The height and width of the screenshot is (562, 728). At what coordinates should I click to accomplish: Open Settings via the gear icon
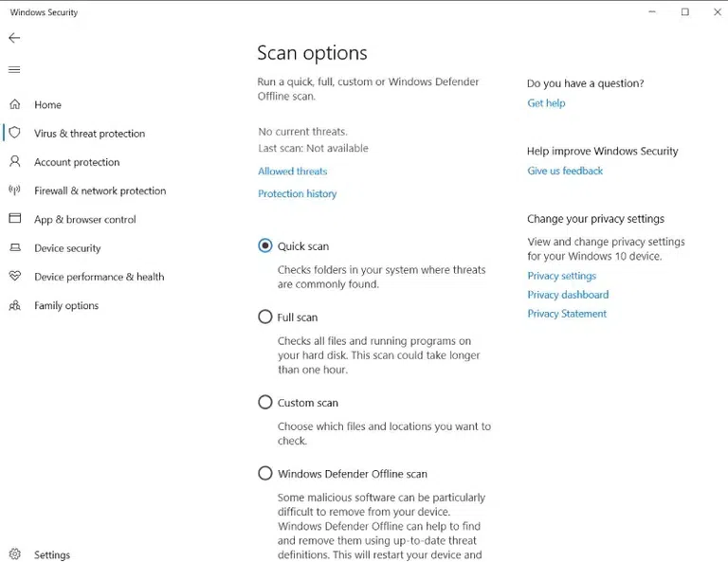tap(15, 554)
